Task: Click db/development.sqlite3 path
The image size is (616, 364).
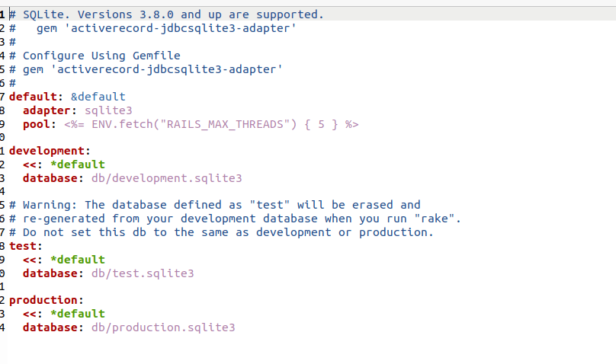Action: click(x=166, y=178)
